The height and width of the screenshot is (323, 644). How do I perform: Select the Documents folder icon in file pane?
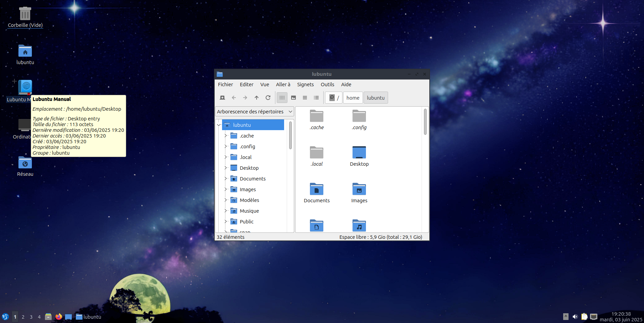point(316,189)
